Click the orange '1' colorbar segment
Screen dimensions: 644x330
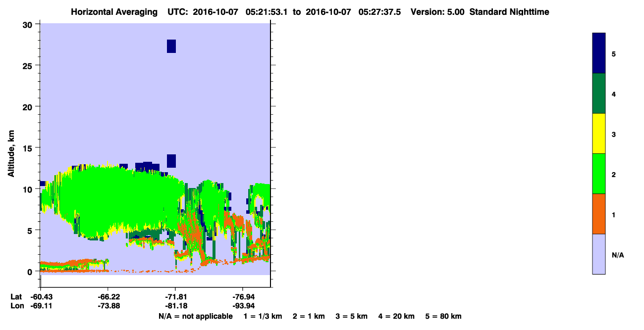pyautogui.click(x=599, y=214)
